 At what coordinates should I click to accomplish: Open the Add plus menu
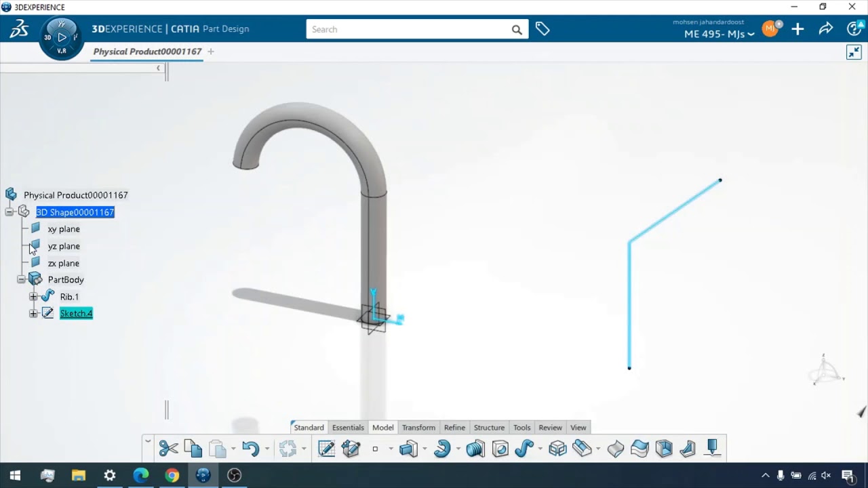[797, 29]
